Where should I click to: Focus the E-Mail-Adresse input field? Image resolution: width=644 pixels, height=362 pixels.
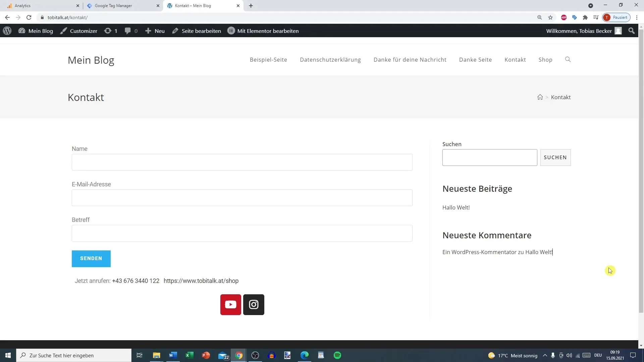[242, 198]
